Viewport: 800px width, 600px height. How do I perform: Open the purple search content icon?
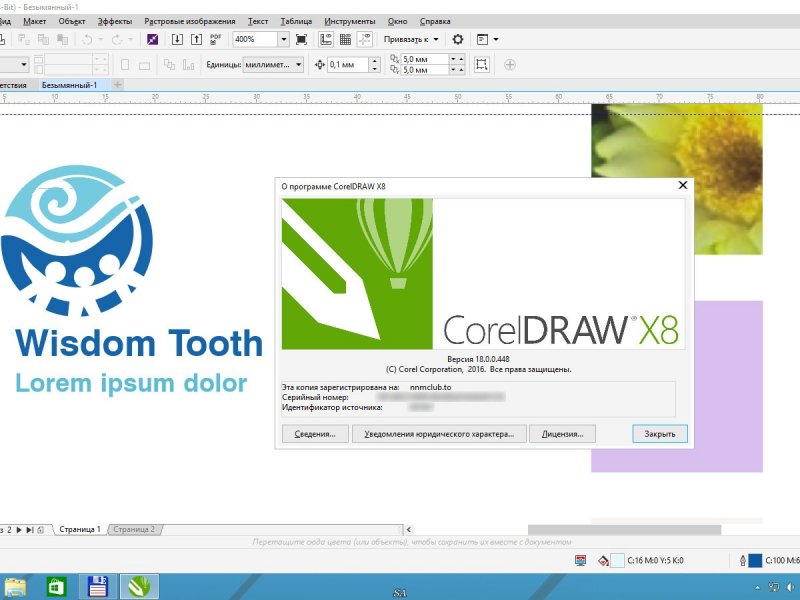pyautogui.click(x=152, y=39)
